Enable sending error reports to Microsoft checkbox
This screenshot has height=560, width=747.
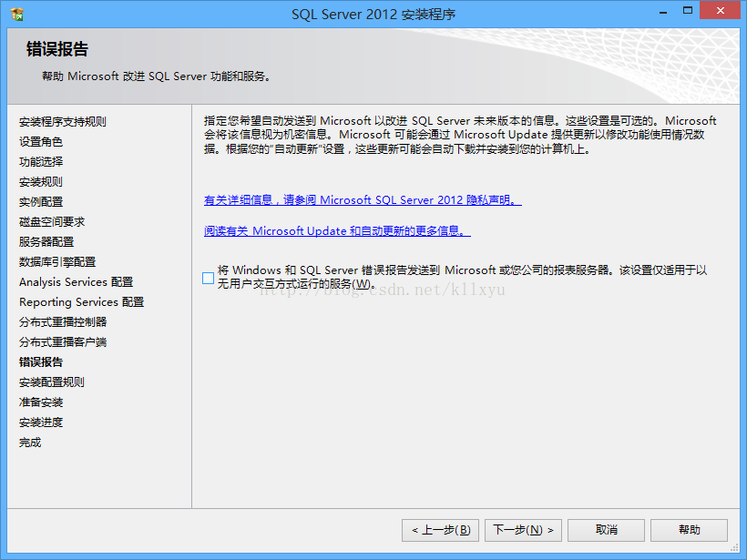[209, 278]
